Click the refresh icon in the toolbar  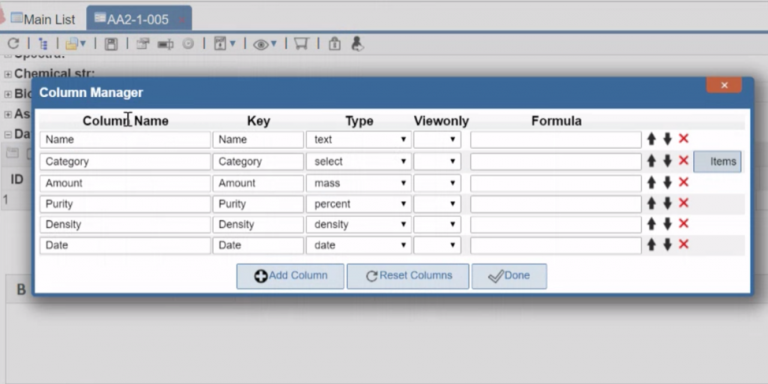[13, 44]
